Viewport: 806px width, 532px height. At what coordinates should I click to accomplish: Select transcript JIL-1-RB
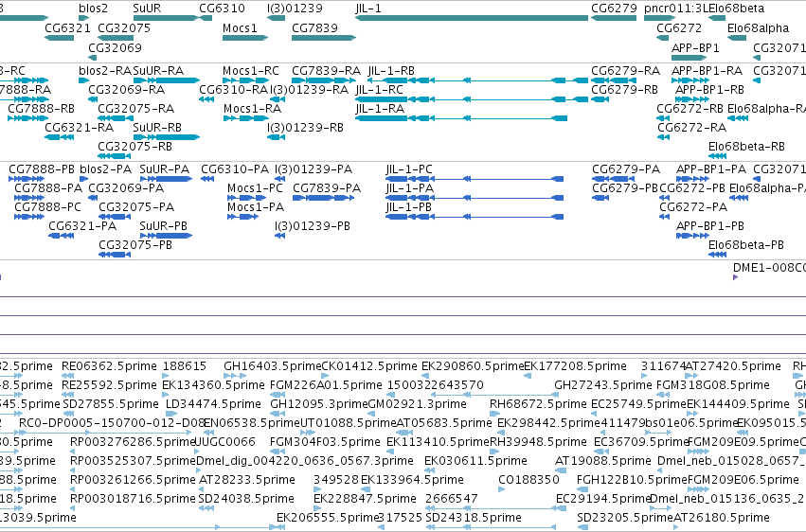coord(391,70)
